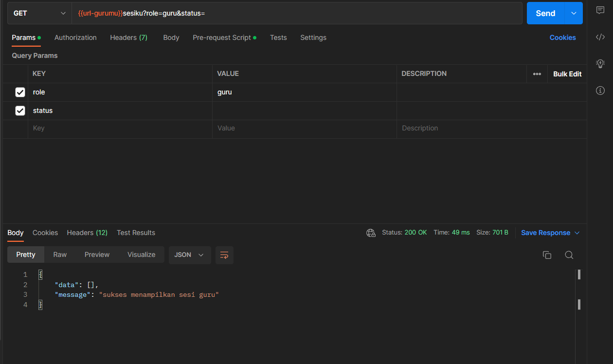The height and width of the screenshot is (364, 613).
Task: Open the request info icon
Action: 600,91
